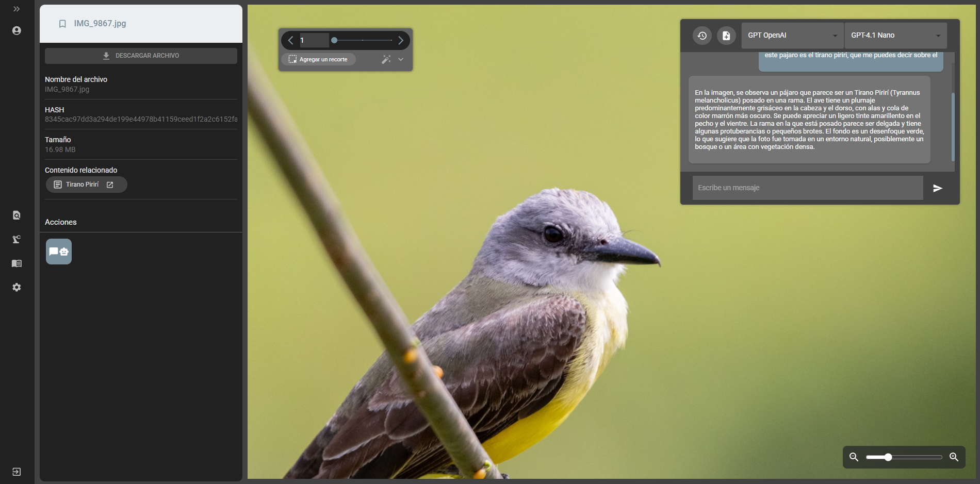Click the bookmark icon next to IMG_9867.jpg
Viewport: 980px width, 484px height.
[62, 24]
